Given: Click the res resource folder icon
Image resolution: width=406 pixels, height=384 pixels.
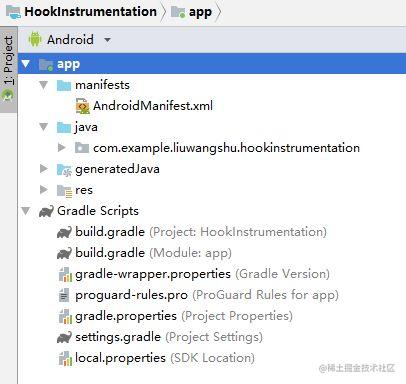Looking at the screenshot, I should 64,191.
